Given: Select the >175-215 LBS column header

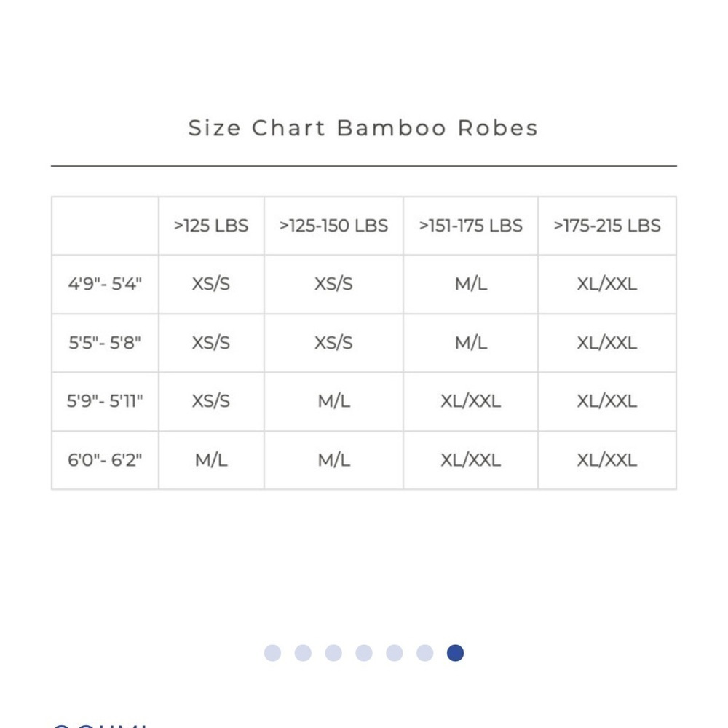Looking at the screenshot, I should pos(607,226).
